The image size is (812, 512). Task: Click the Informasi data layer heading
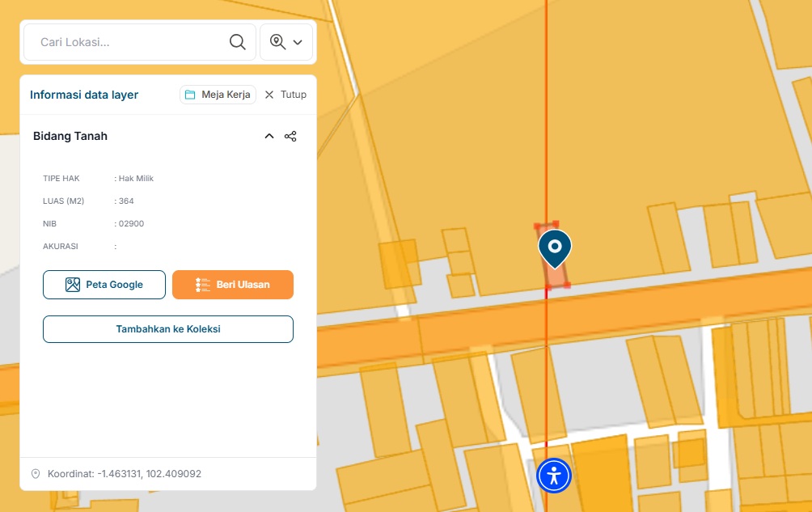(x=84, y=95)
